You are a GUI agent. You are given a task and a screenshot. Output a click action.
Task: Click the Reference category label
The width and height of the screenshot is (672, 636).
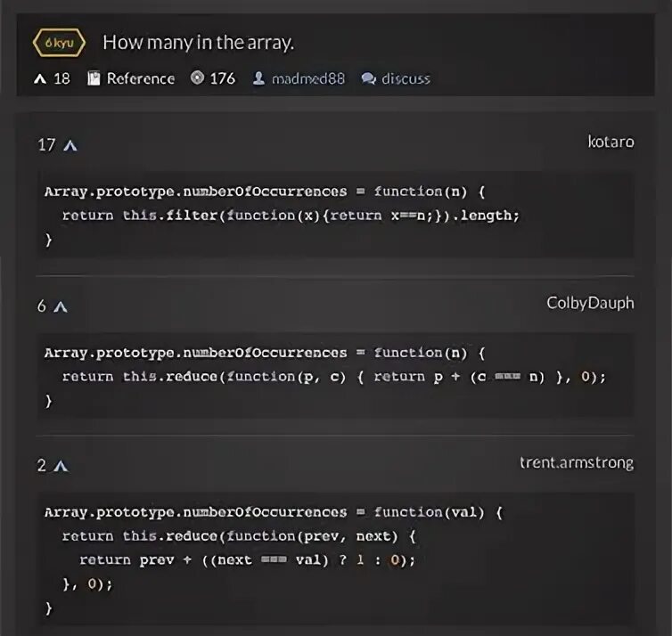[x=140, y=78]
